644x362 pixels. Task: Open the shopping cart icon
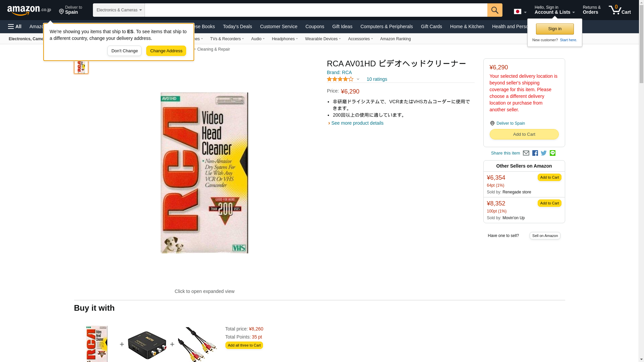(x=620, y=10)
